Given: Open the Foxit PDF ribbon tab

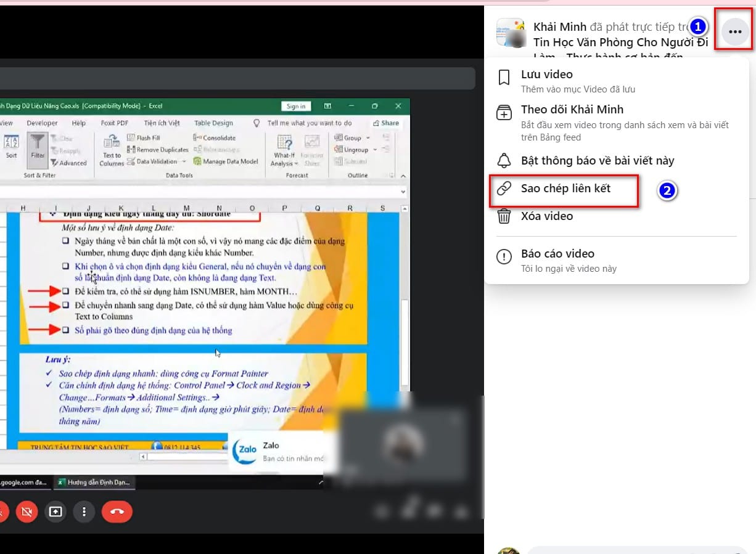Looking at the screenshot, I should [115, 123].
